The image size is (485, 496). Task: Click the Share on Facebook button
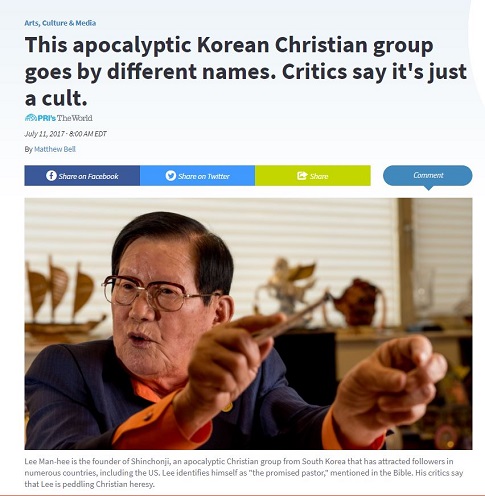point(82,175)
